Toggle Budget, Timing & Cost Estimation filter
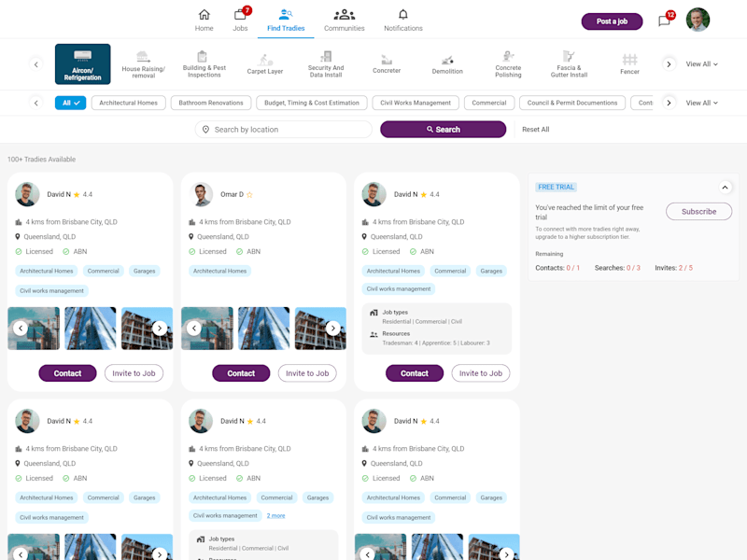 [312, 103]
